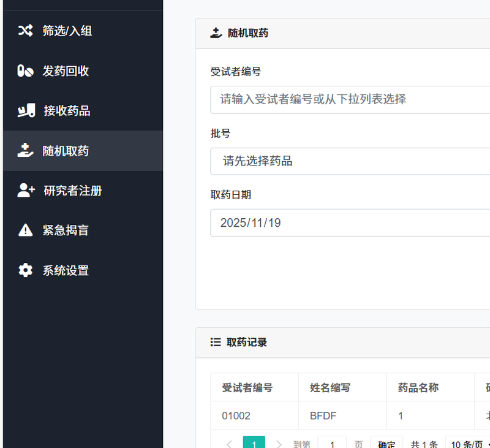This screenshot has height=448, width=490.
Task: Click the user-plus icon for 研究者注册
Action: [26, 191]
